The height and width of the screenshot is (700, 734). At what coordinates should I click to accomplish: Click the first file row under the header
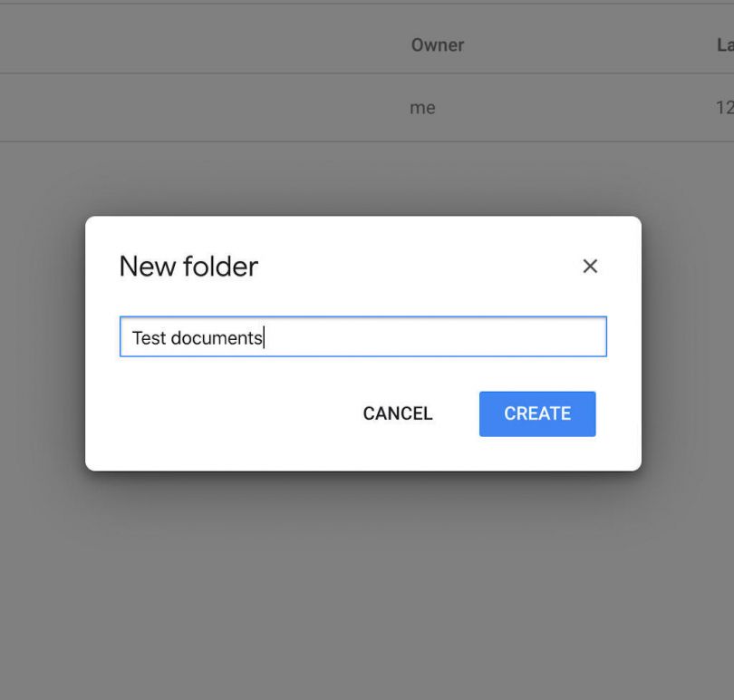227,107
